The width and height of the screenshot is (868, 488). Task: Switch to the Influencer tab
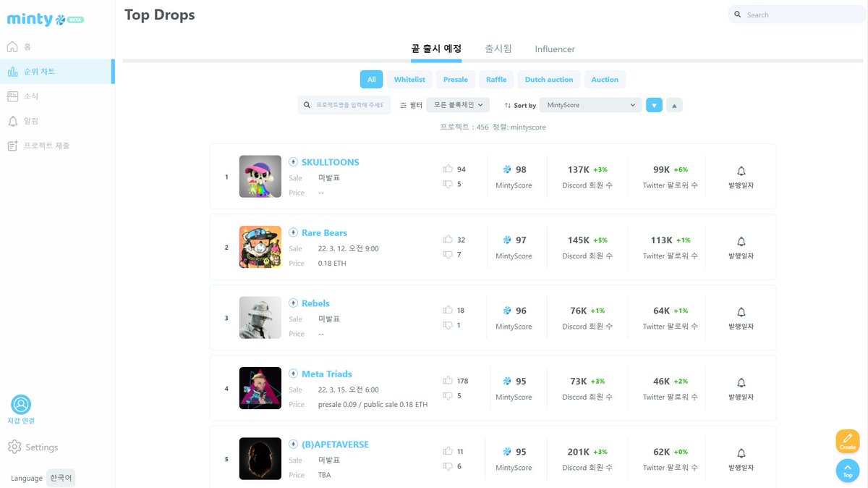[553, 49]
